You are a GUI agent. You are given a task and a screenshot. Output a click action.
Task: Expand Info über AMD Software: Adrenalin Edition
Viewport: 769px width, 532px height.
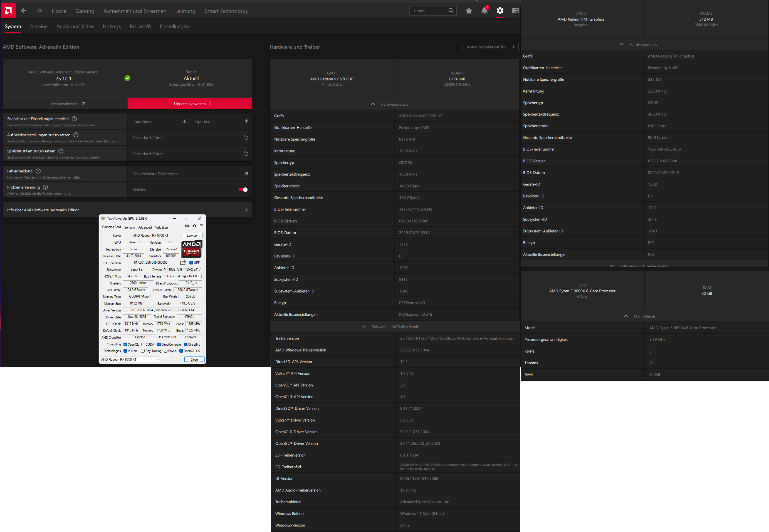coord(127,210)
